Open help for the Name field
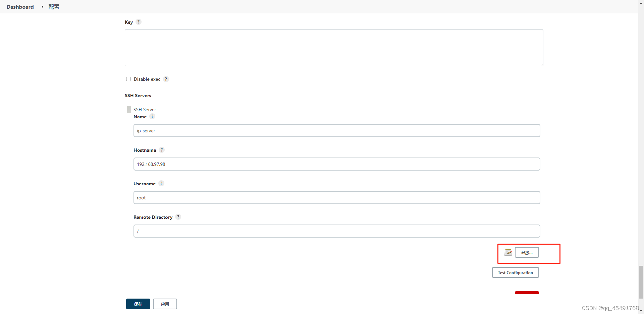 (x=152, y=116)
